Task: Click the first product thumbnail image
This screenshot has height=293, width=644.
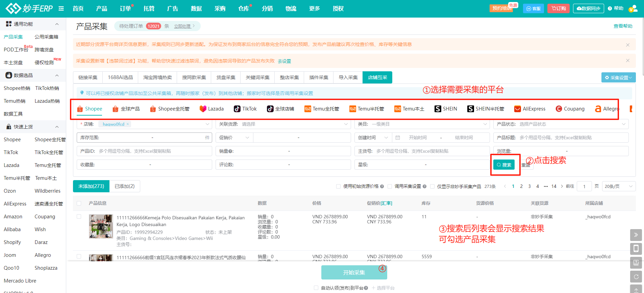Action: (101, 226)
